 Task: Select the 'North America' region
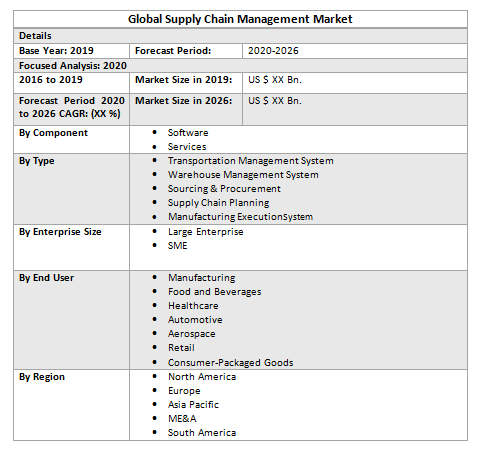pos(202,377)
